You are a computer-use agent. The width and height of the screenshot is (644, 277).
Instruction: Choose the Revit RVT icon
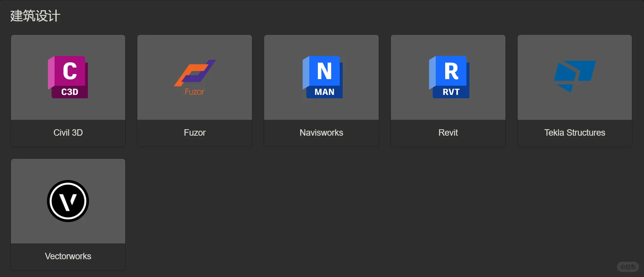pyautogui.click(x=449, y=77)
